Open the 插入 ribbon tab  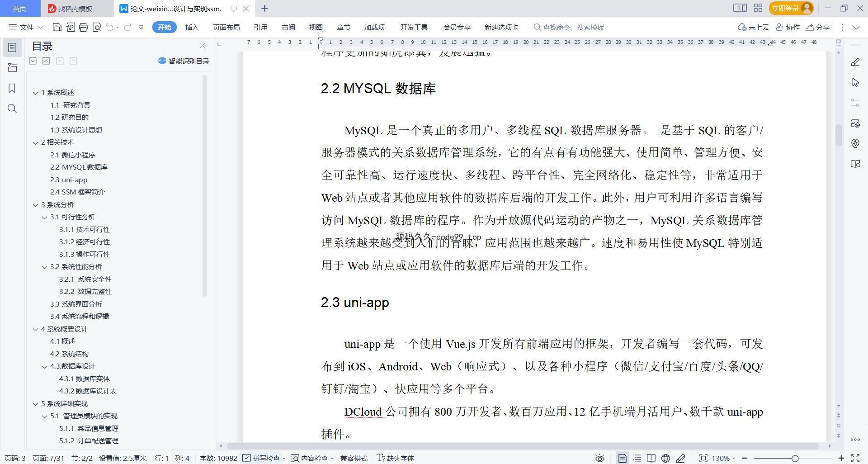192,28
